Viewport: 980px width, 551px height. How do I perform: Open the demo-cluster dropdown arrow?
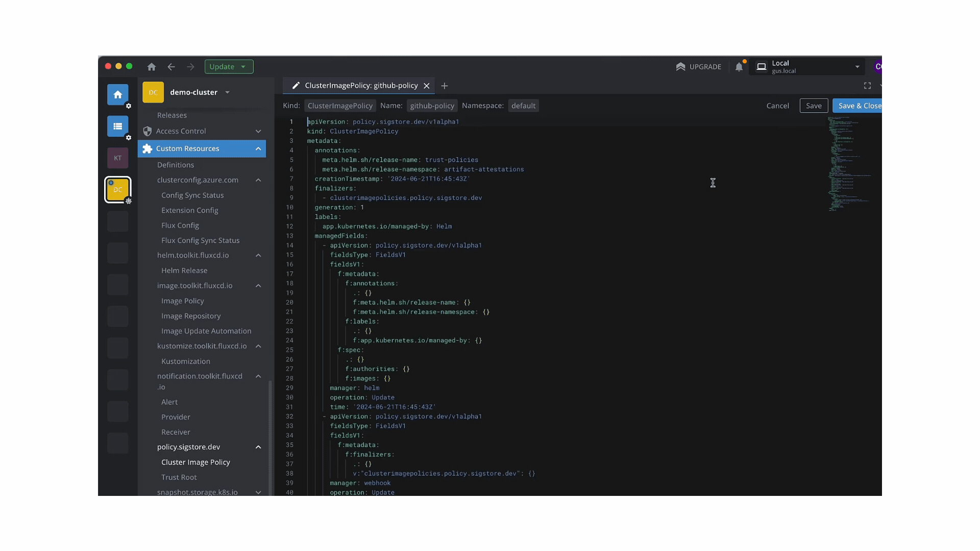227,92
